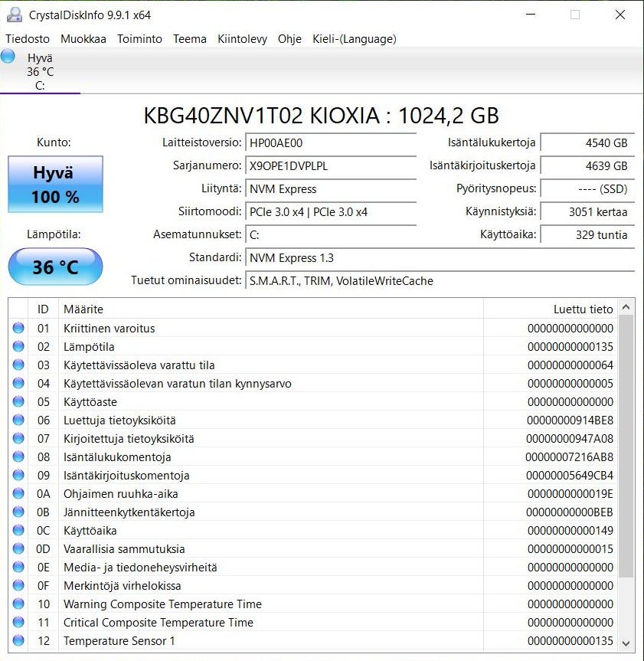Screen dimensions: 644x661
Task: Click the Asematunnukset field C:
Action: (331, 235)
